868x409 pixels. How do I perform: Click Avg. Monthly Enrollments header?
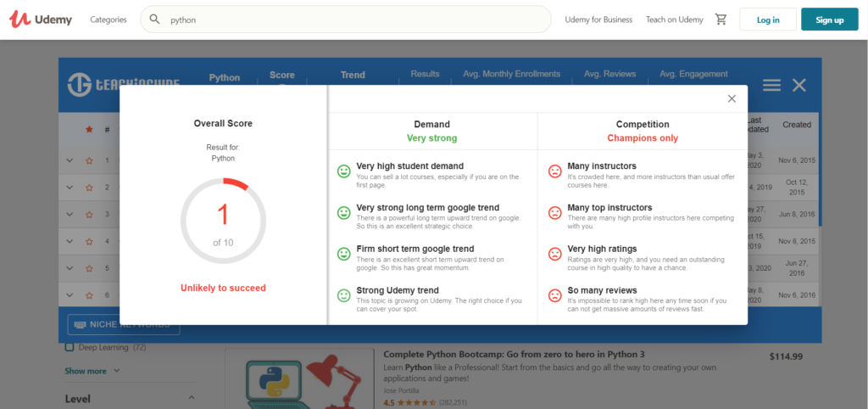511,74
